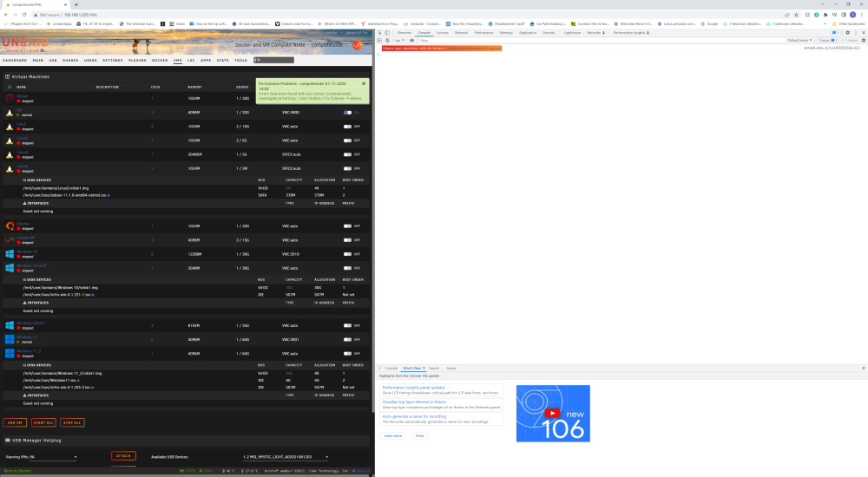Toggle autostart for Windows 11 VM
Viewport: 868px width, 477px height.
tap(347, 339)
